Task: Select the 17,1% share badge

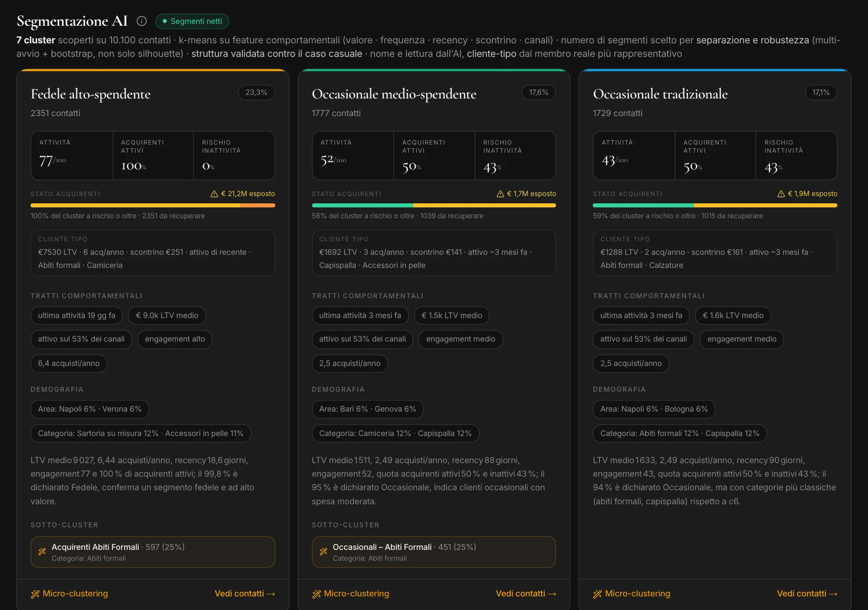Action: 821,93
